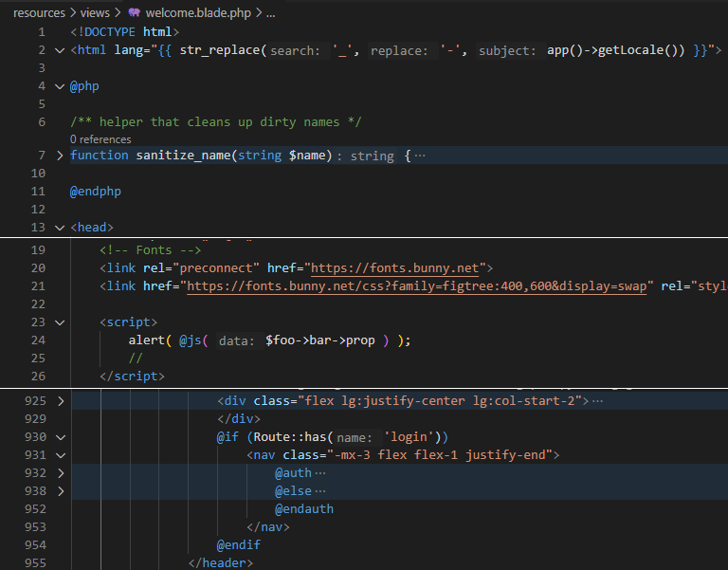This screenshot has height=570, width=728.
Task: Click the 'preconnect' rel value on line 20
Action: click(216, 268)
